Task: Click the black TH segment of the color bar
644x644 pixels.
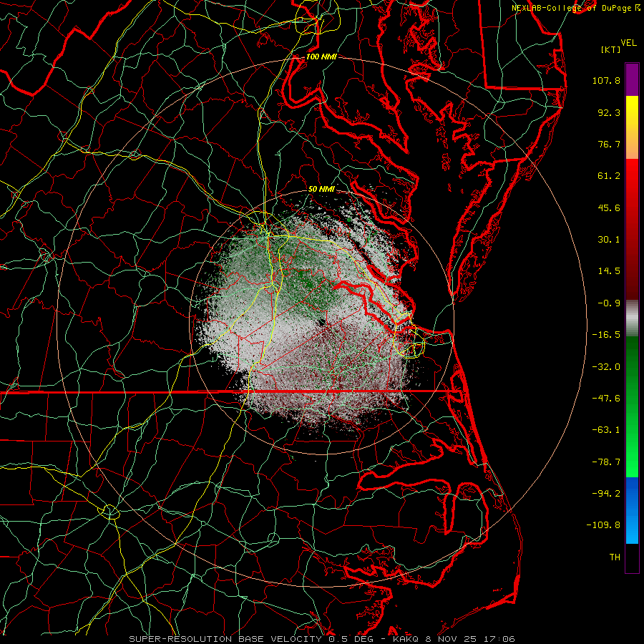Action: point(632,557)
